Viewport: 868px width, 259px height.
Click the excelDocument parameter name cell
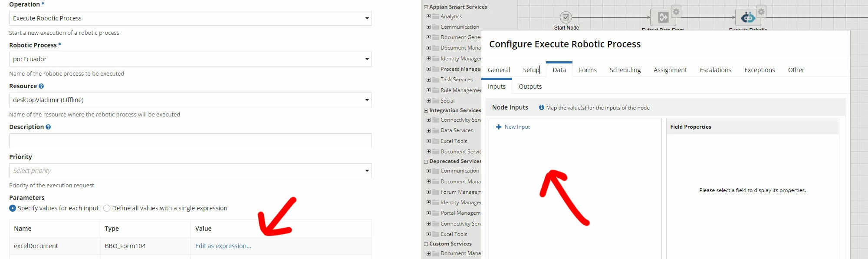(55, 246)
